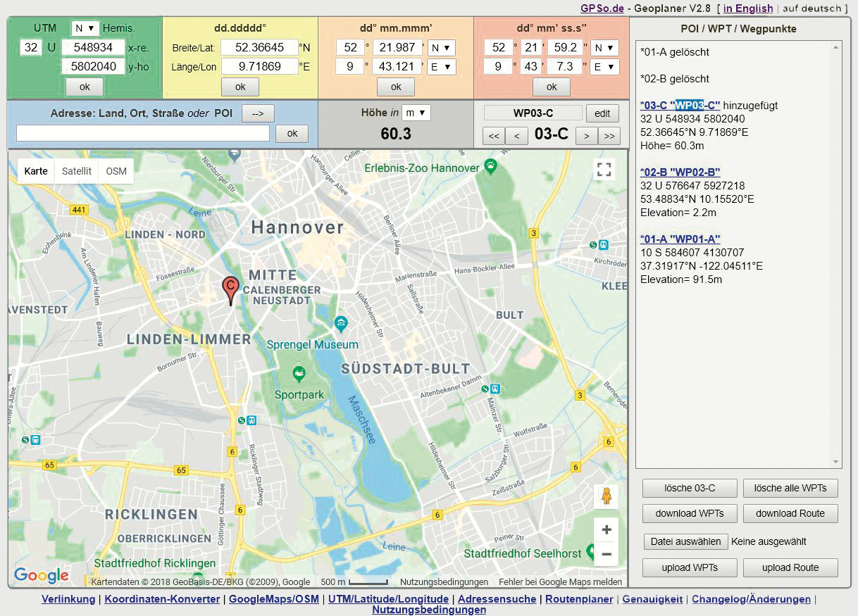Click the Erlebnis-Zoo Hannover map pin
Image resolution: width=858 pixels, height=616 pixels.
coord(491,167)
